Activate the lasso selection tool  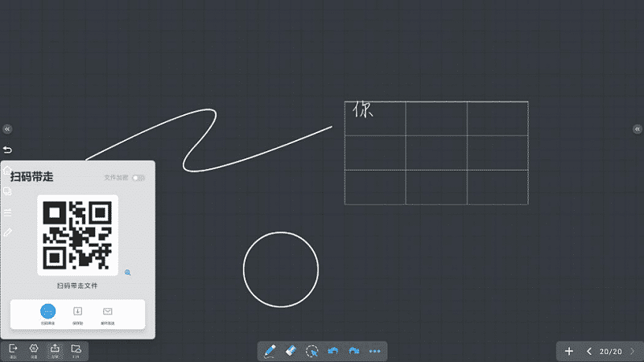(x=312, y=352)
